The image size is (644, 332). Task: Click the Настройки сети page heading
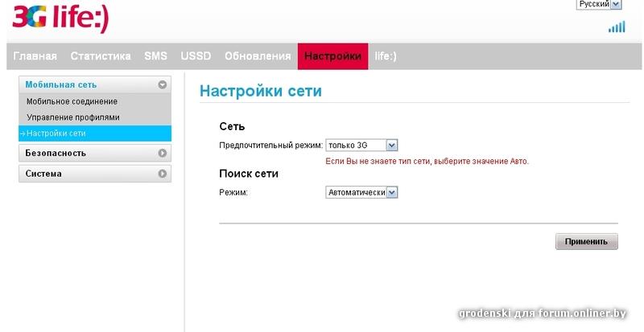(260, 91)
